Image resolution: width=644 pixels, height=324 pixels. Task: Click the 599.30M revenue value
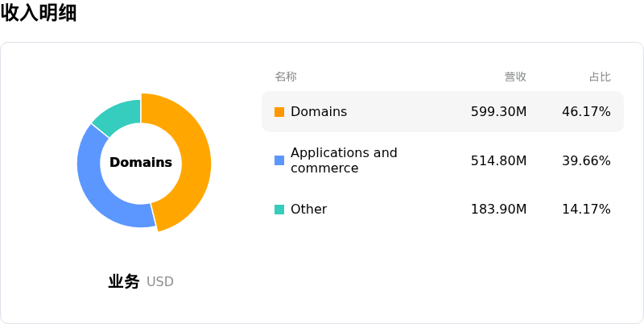[x=498, y=112]
